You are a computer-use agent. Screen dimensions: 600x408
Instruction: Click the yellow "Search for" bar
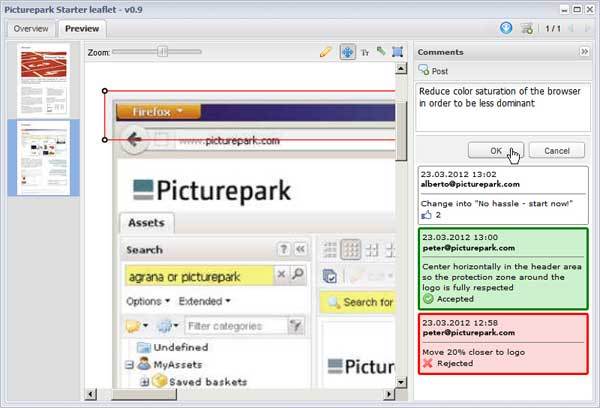tap(358, 302)
